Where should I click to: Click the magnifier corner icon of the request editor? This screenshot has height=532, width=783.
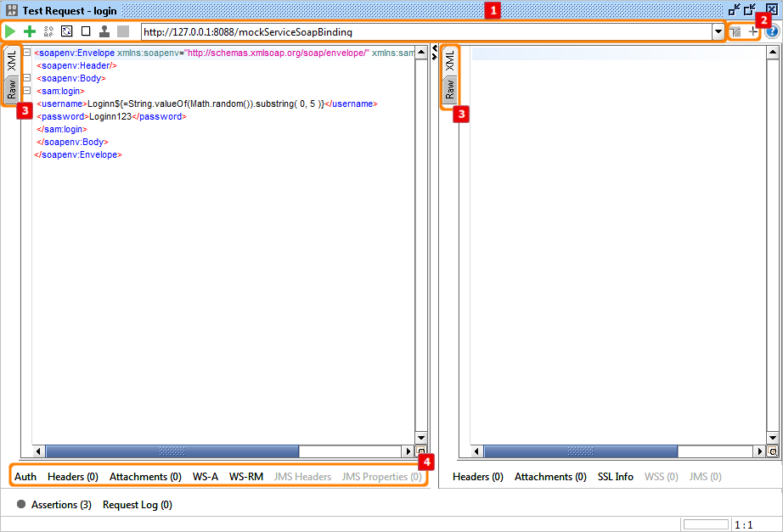point(421,451)
